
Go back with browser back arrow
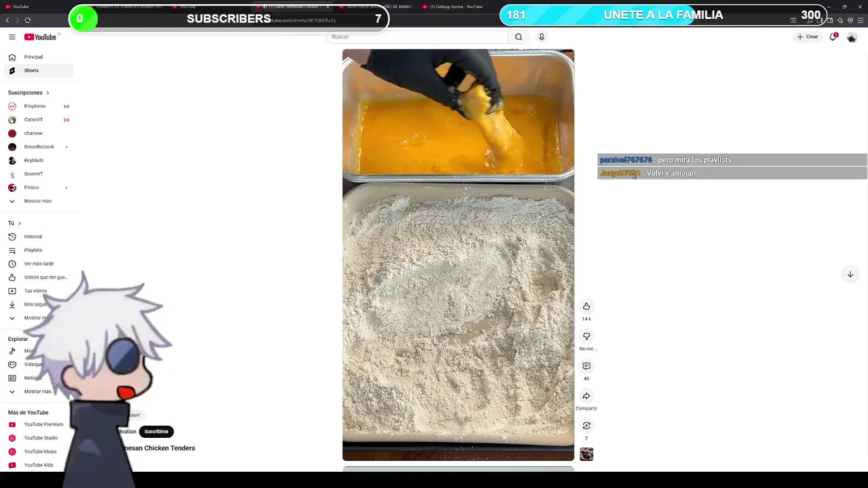click(x=8, y=20)
